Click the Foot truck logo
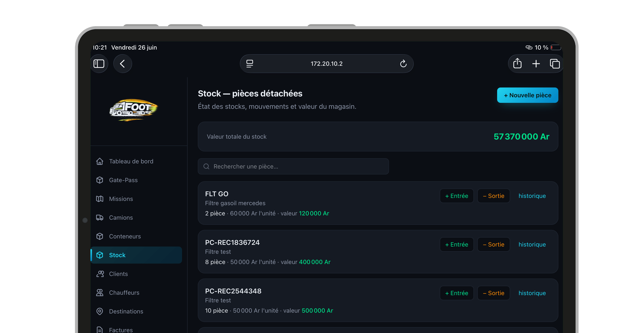Viewport: 644px width, 333px height. pyautogui.click(x=134, y=110)
